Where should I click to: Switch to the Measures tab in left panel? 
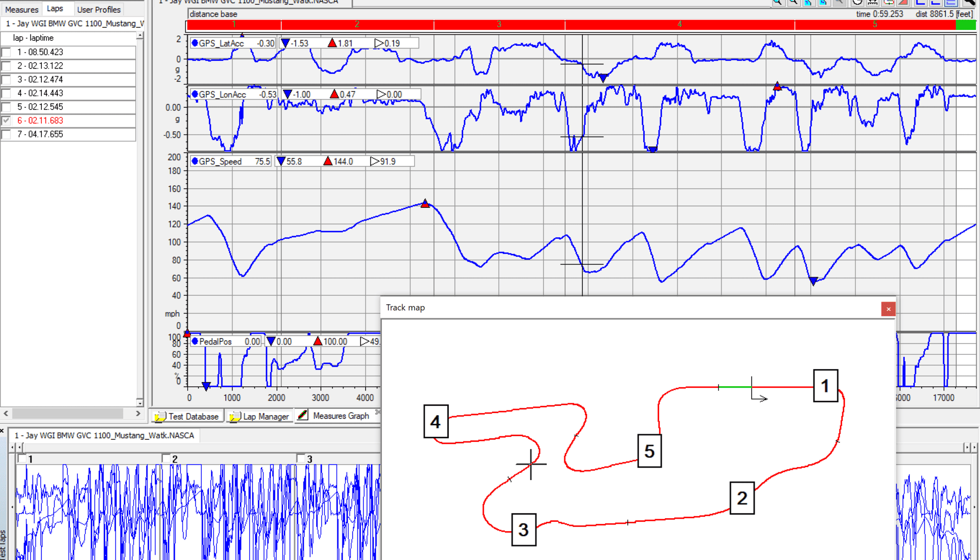click(x=22, y=9)
